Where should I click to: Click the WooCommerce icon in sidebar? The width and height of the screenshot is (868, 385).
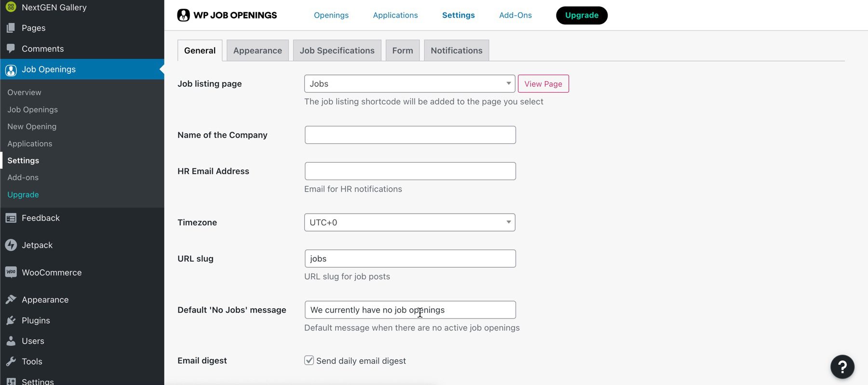[10, 272]
